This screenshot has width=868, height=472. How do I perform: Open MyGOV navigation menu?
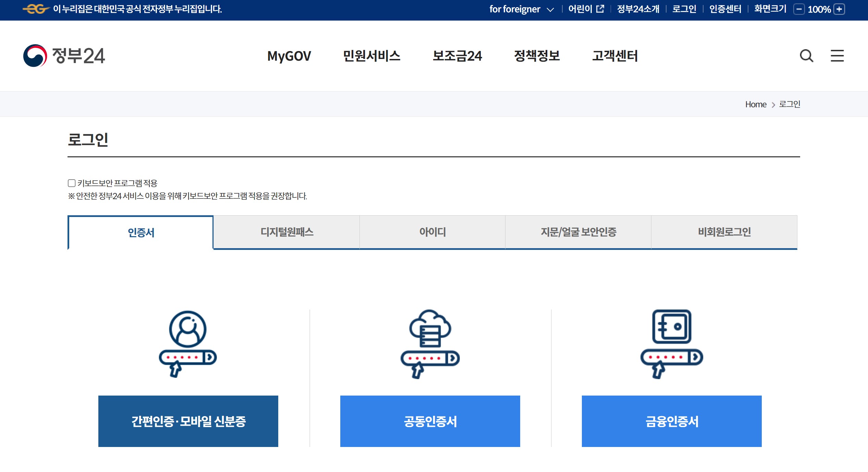click(x=289, y=56)
